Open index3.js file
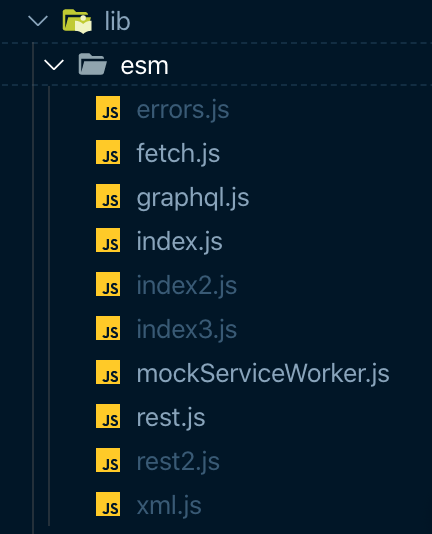432x534 pixels. (x=187, y=330)
